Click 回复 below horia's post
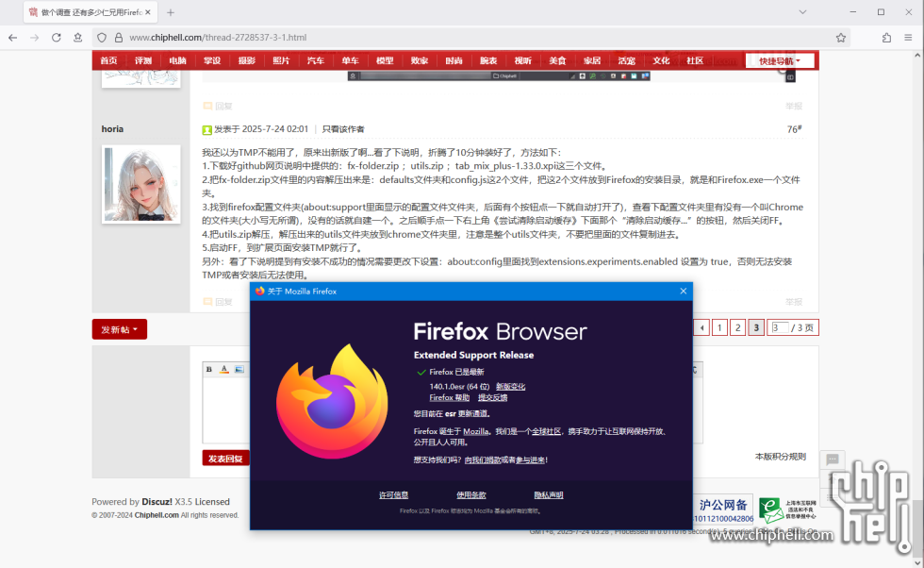The height and width of the screenshot is (568, 924). click(218, 302)
